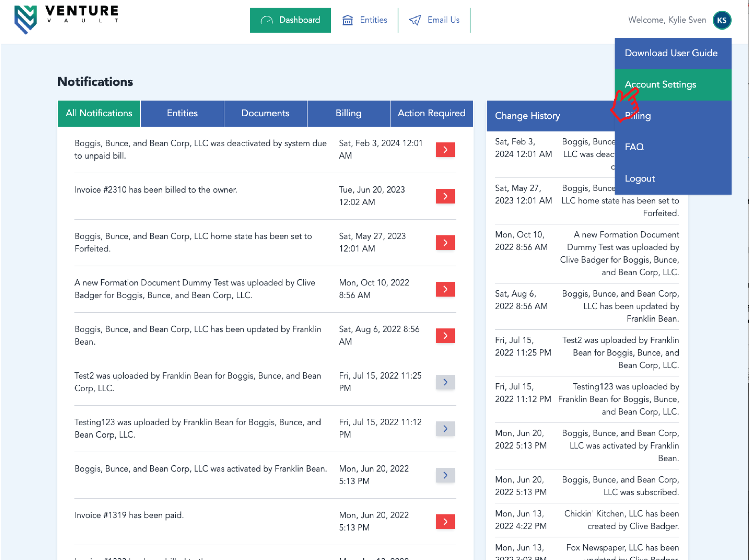Click the Entities bank building icon
The width and height of the screenshot is (750, 560).
[x=347, y=20]
